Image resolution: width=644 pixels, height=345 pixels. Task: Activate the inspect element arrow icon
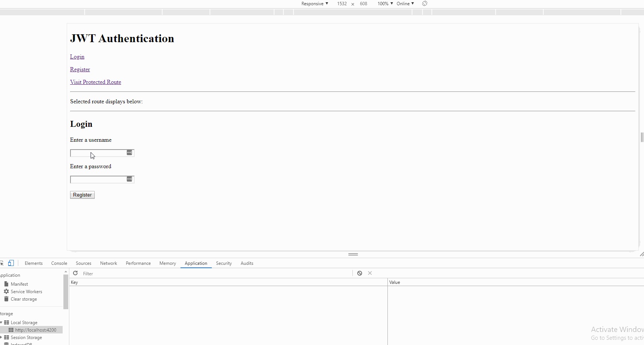click(x=1, y=263)
